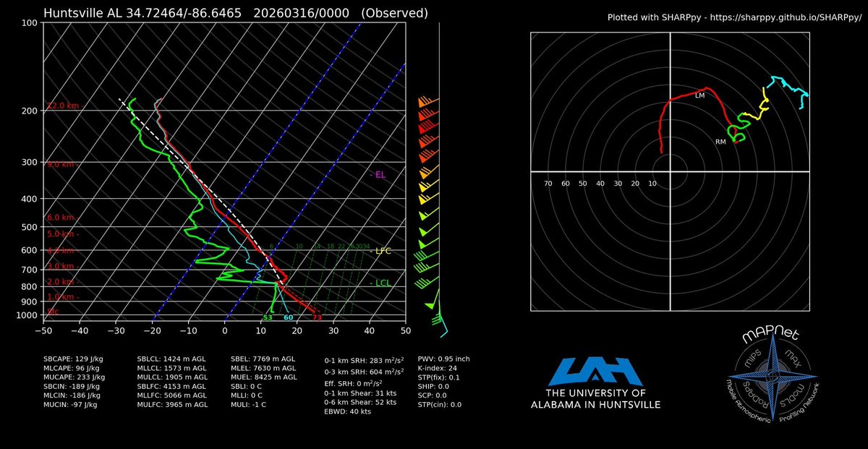
Task: Click the LM storm motion marker on hodograph
Action: point(699,95)
